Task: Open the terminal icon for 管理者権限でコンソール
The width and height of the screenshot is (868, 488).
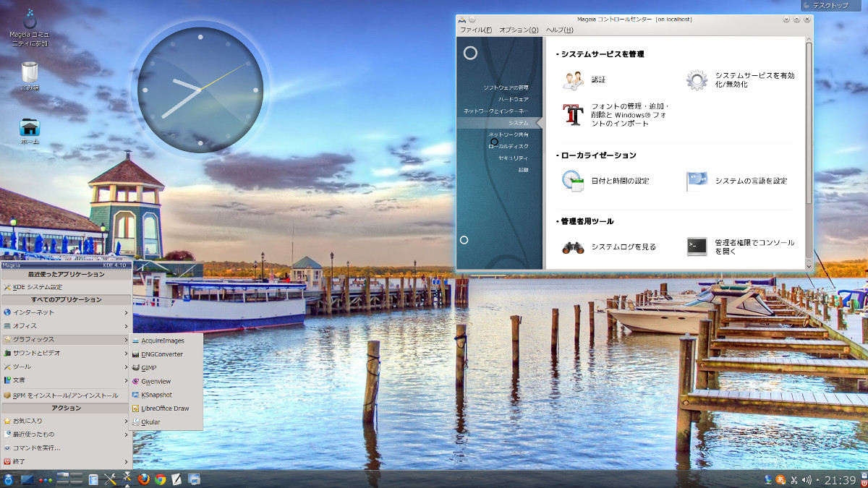Action: pyautogui.click(x=697, y=247)
